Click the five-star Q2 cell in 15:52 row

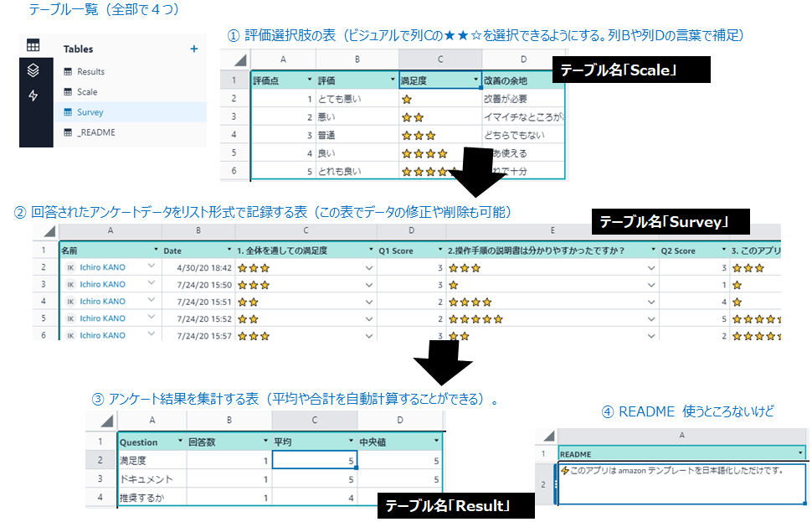click(x=552, y=318)
